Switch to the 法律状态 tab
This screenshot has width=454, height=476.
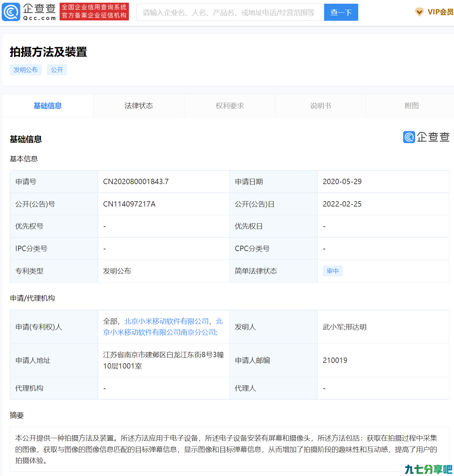[x=139, y=106]
